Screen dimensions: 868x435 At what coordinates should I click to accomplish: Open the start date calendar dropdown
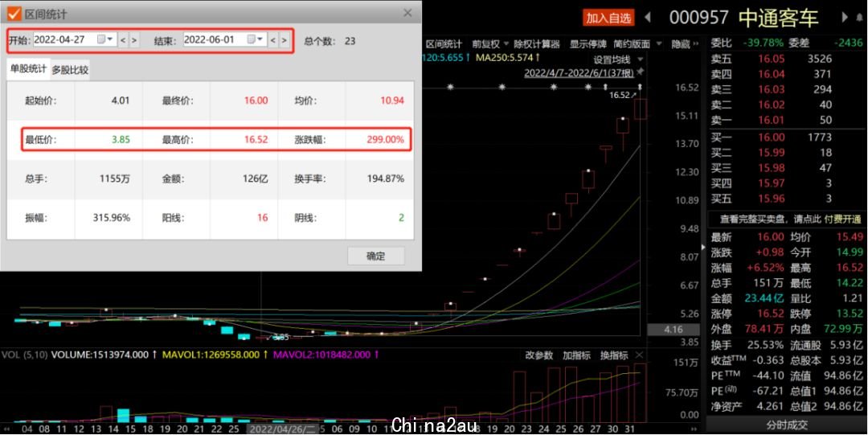[105, 39]
